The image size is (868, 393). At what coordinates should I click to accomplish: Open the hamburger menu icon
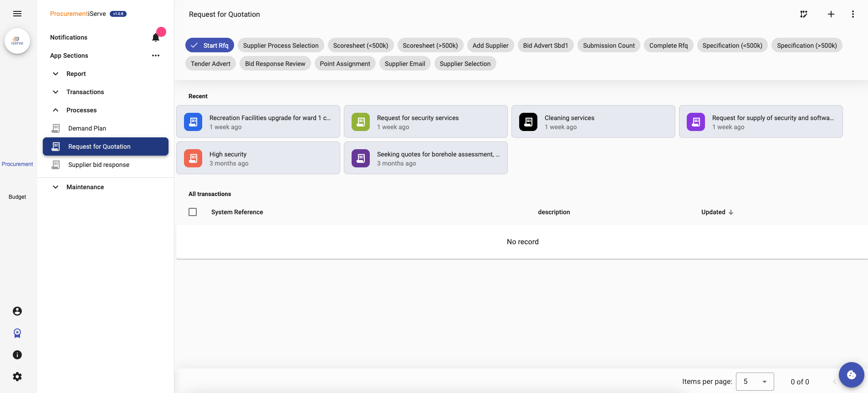coord(17,14)
